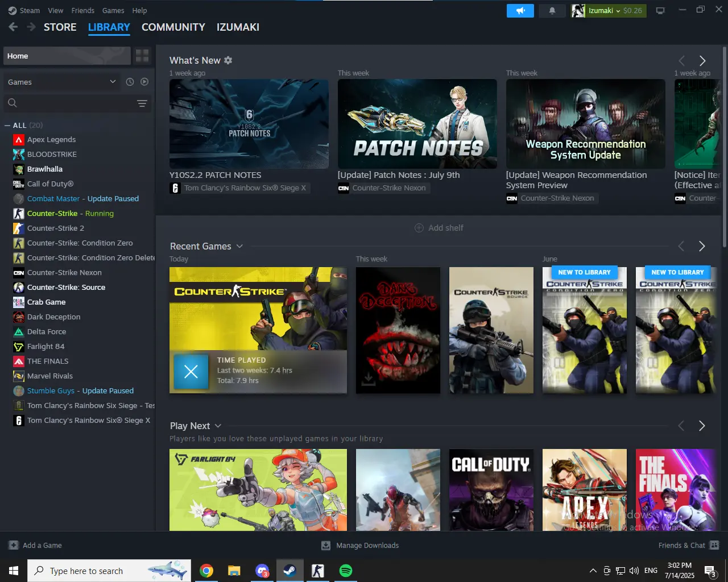Screen dimensions: 728x582
Task: Open the Recent Games shelf dropdown
Action: coord(239,246)
